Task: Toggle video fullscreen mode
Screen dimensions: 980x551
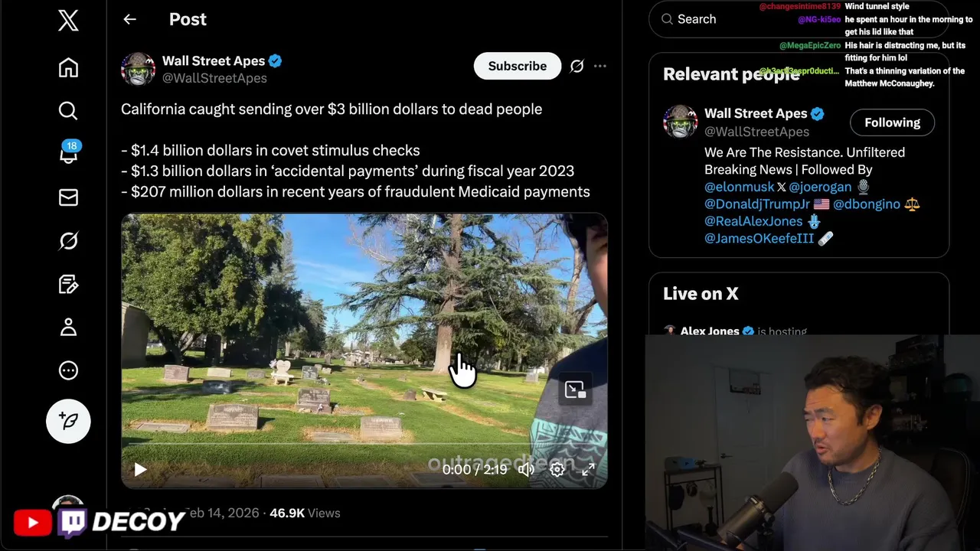Action: 588,469
